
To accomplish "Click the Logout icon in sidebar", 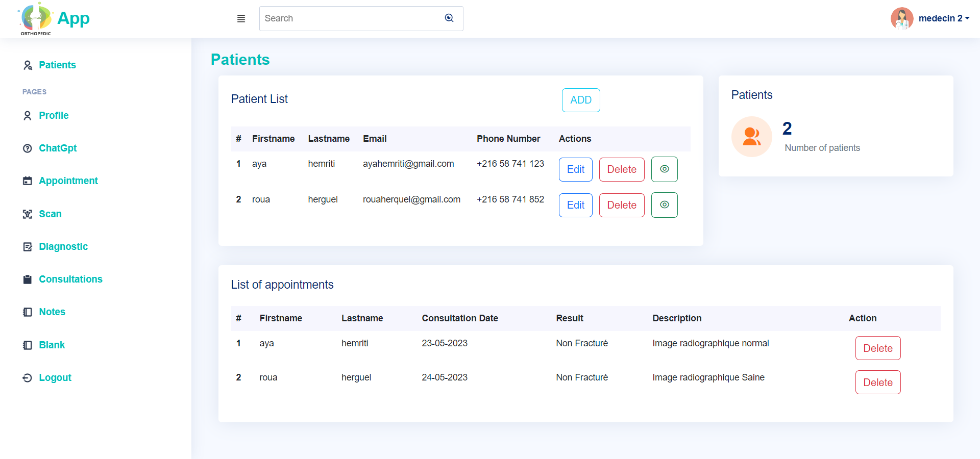I will (x=28, y=378).
